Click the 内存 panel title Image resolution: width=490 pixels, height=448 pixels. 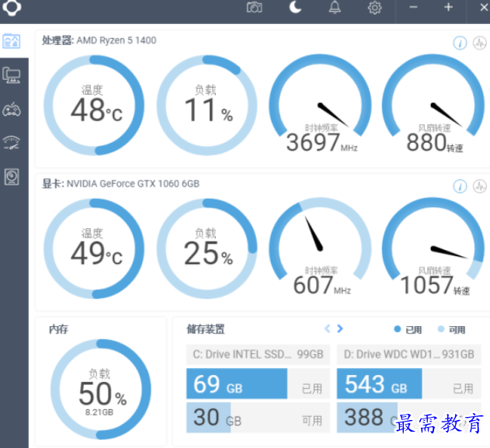(x=58, y=329)
